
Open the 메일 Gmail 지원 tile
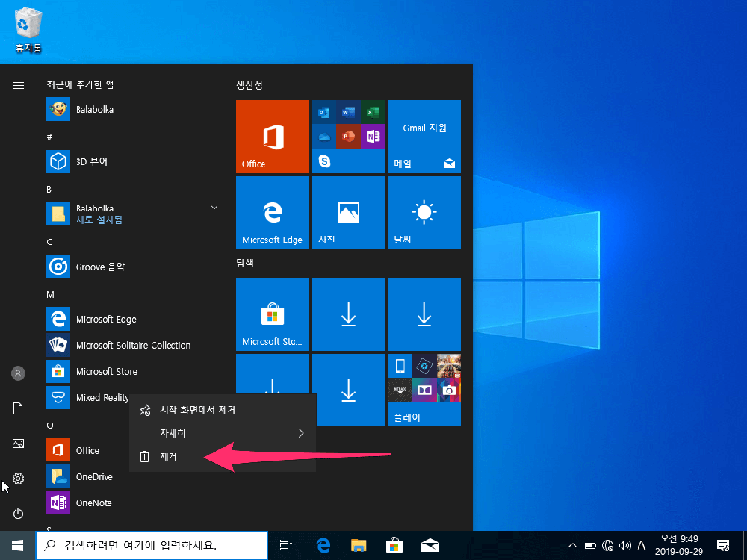click(x=424, y=136)
